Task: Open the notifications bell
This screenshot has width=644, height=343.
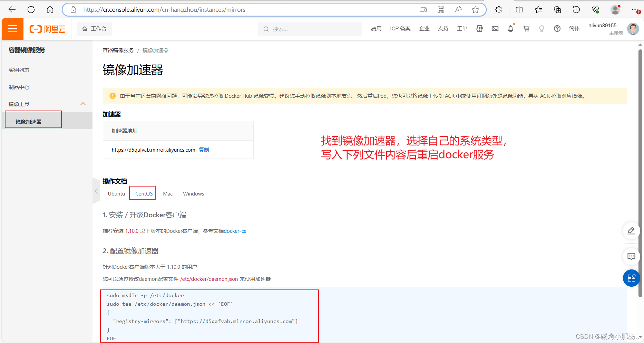Action: click(510, 29)
